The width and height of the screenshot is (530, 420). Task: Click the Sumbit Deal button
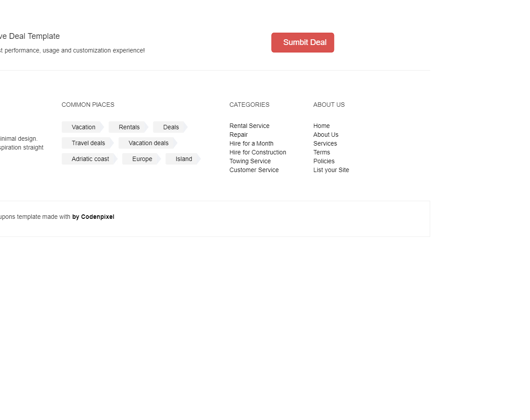[x=303, y=42]
